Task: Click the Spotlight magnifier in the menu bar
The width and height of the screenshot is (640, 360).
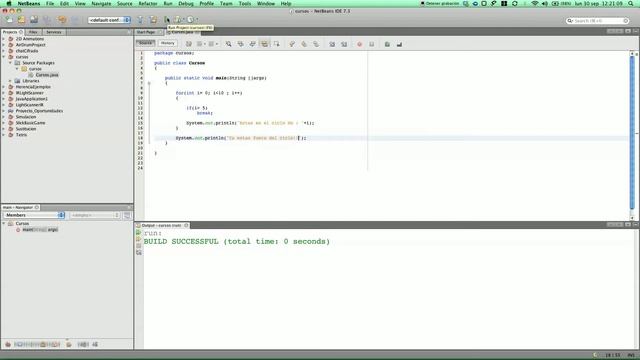Action: (631, 3)
